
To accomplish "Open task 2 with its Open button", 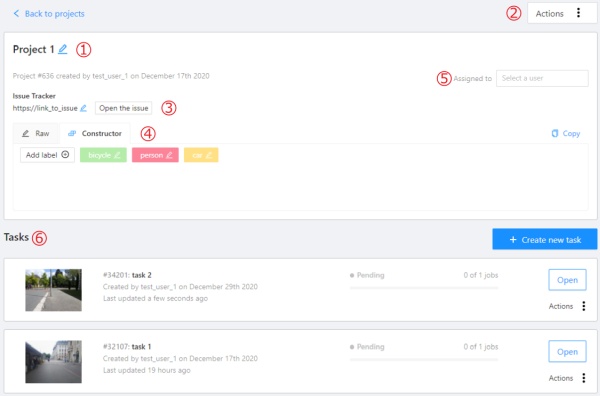I will click(x=567, y=280).
